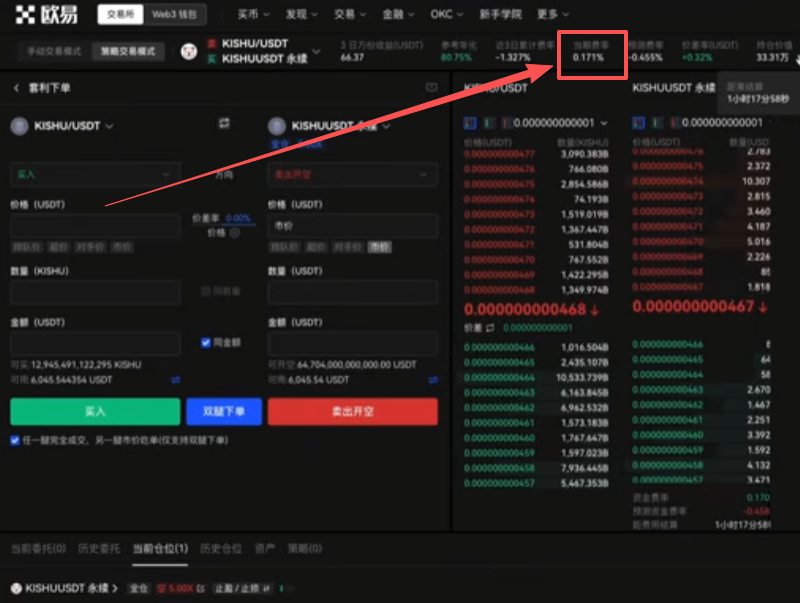Go back via the arrow beside 套利下单

click(x=16, y=88)
